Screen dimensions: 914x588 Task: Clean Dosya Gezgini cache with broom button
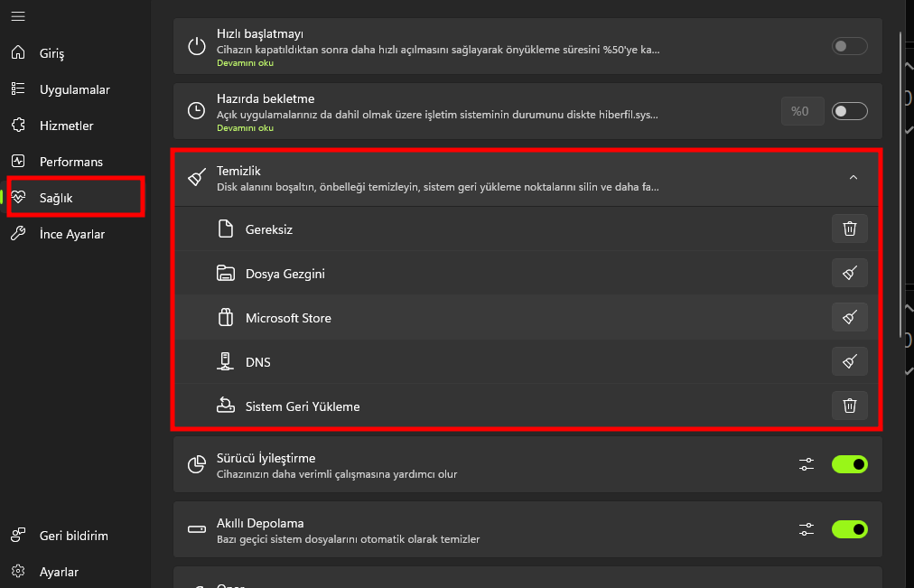pos(849,273)
